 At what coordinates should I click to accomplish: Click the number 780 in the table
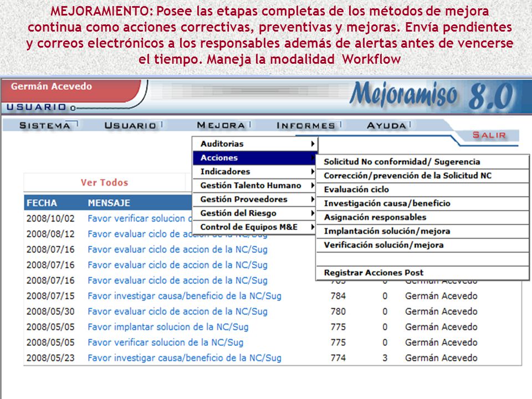click(338, 311)
